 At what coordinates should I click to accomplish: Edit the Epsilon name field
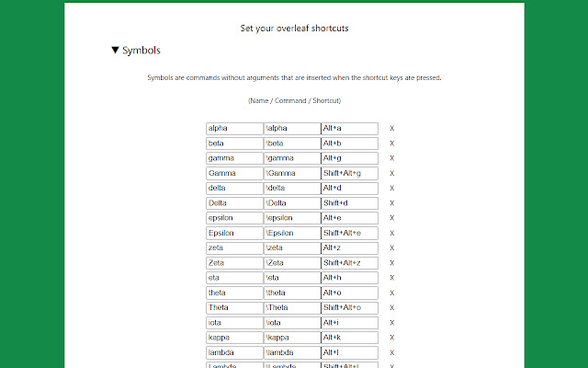(x=234, y=233)
